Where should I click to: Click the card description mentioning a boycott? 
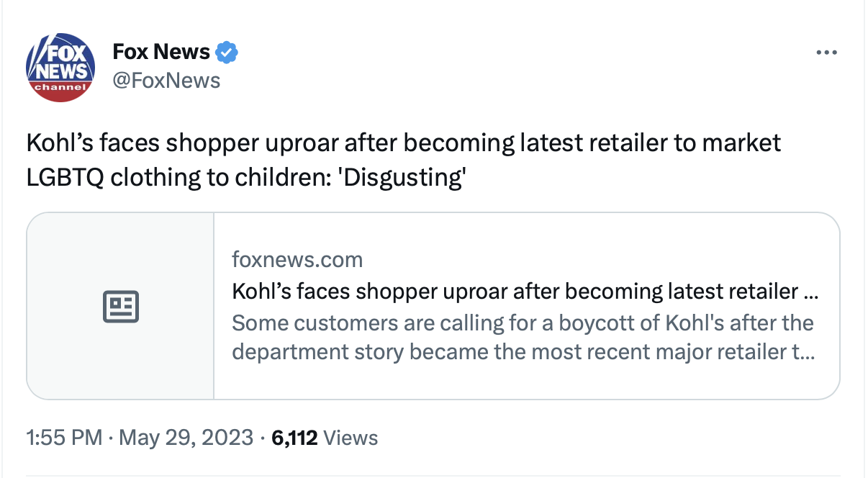click(523, 323)
